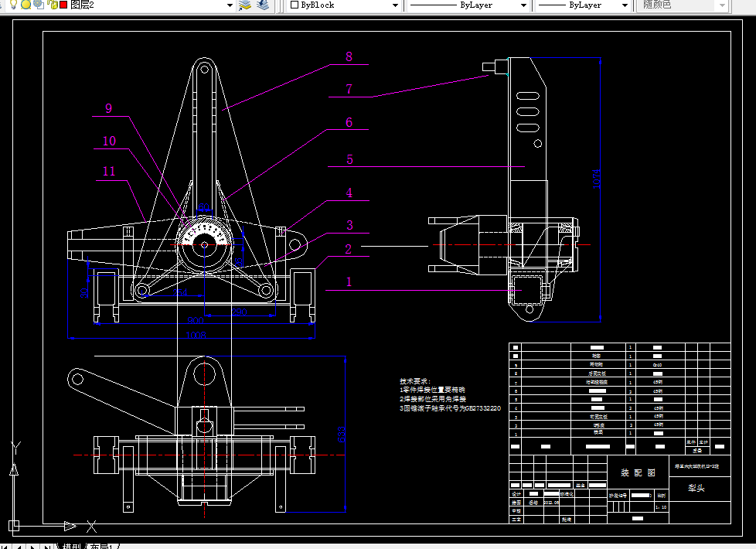Toggle the layer freeze sun icon
Viewport: 756px width, 549px height.
pos(26,5)
